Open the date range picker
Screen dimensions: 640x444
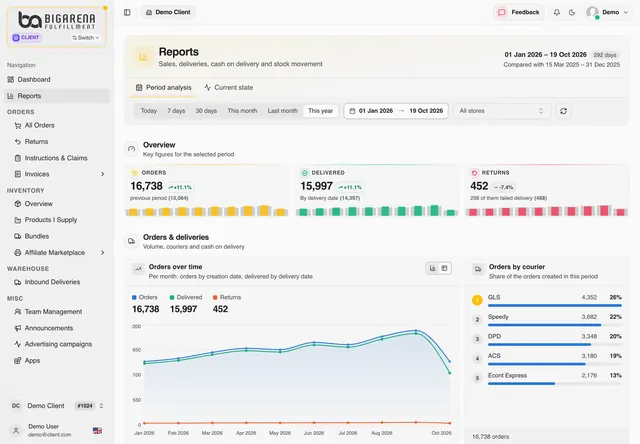click(396, 111)
